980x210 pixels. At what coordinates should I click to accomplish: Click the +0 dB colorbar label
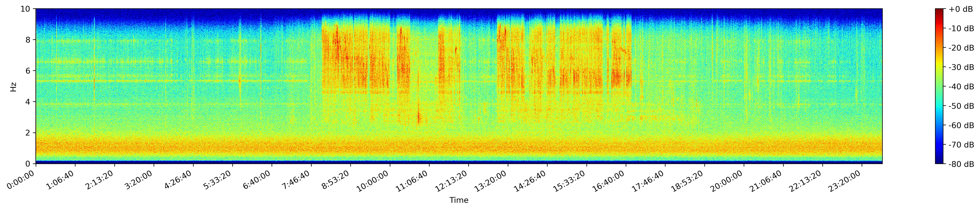click(961, 9)
